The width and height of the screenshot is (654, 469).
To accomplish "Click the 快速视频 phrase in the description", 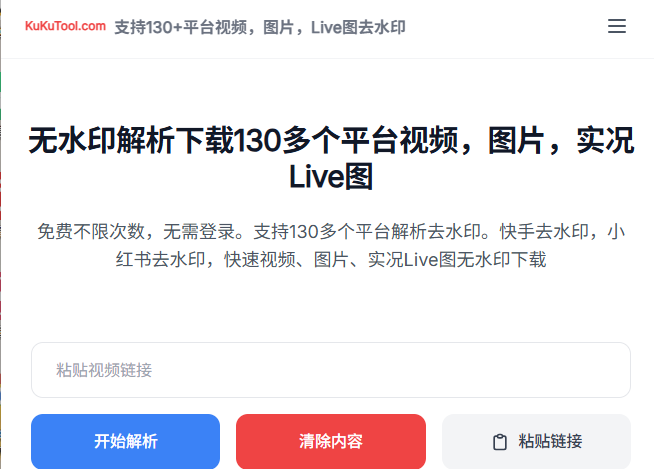I will tap(260, 260).
